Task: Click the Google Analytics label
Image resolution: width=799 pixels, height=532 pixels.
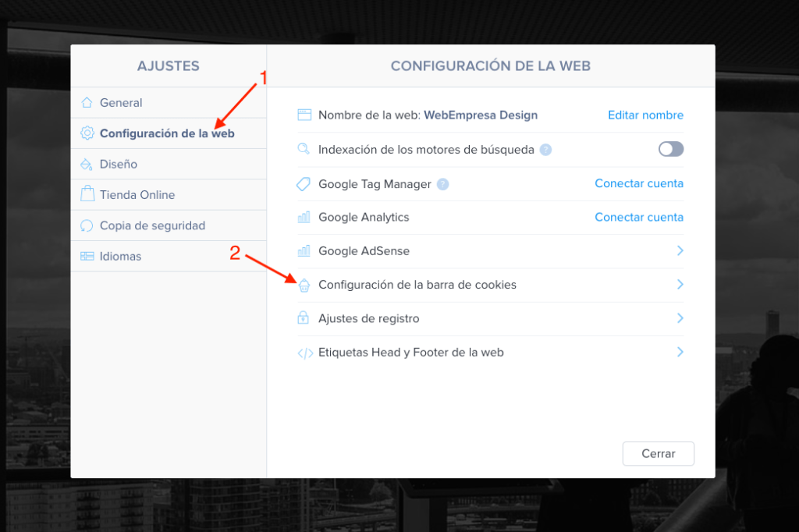Action: pyautogui.click(x=364, y=217)
